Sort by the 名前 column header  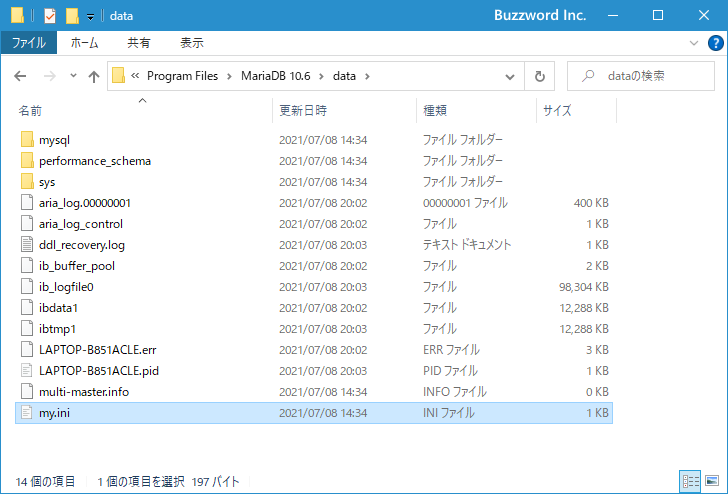(30, 110)
